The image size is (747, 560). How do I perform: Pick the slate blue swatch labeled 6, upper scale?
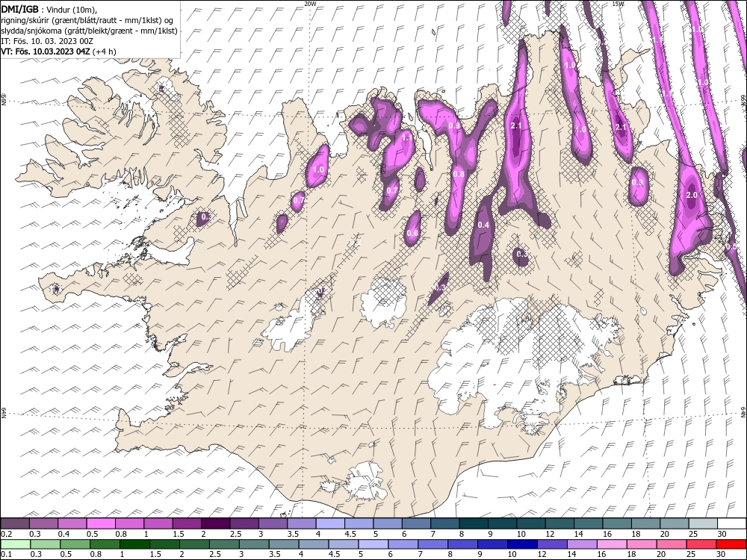click(416, 524)
